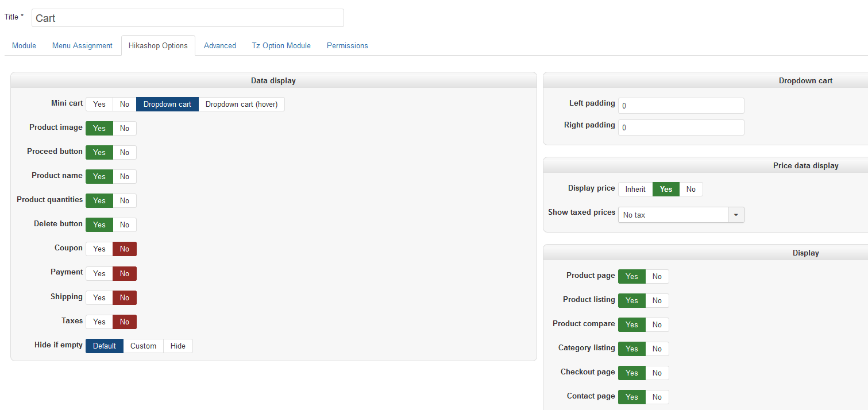Set Delete button option to Yes
Screen dimensions: 868x410
click(x=99, y=225)
